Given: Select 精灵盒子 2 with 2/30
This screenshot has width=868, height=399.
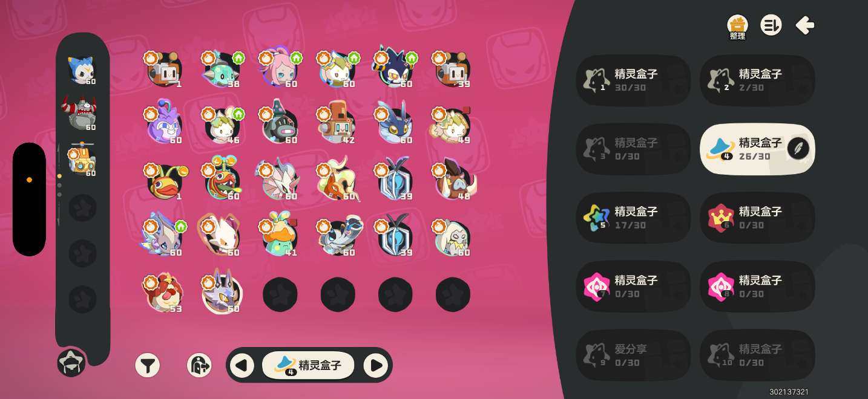Looking at the screenshot, I should 757,80.
